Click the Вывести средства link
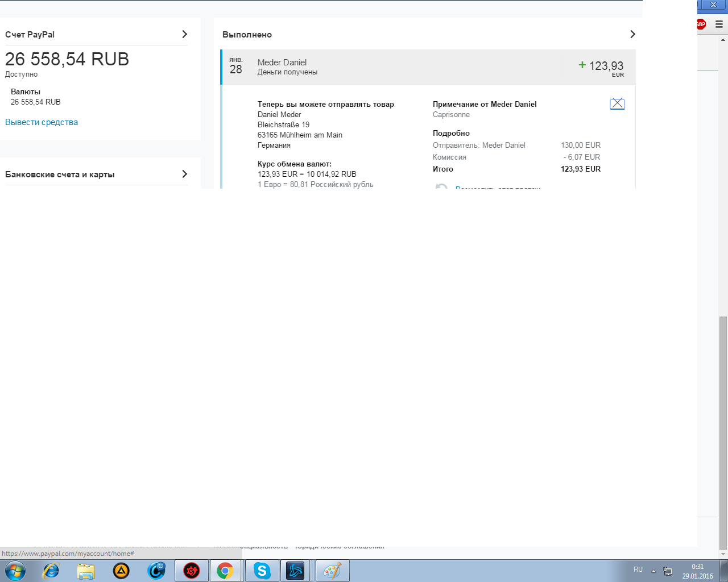Image resolution: width=728 pixels, height=582 pixels. click(x=42, y=122)
